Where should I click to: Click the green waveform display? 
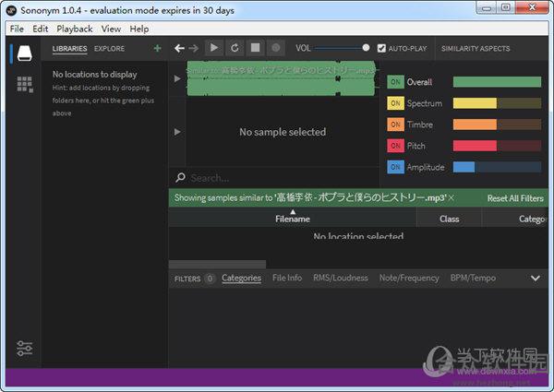[x=281, y=78]
